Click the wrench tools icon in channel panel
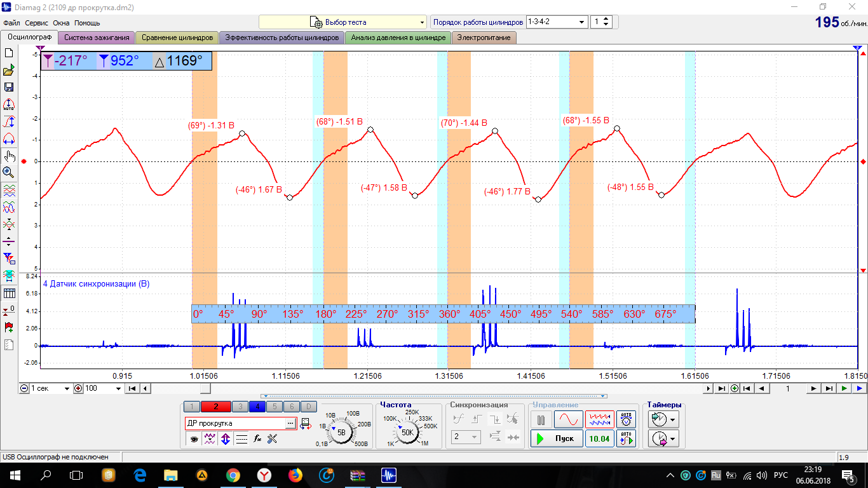Viewport: 868px width, 488px height. point(273,438)
